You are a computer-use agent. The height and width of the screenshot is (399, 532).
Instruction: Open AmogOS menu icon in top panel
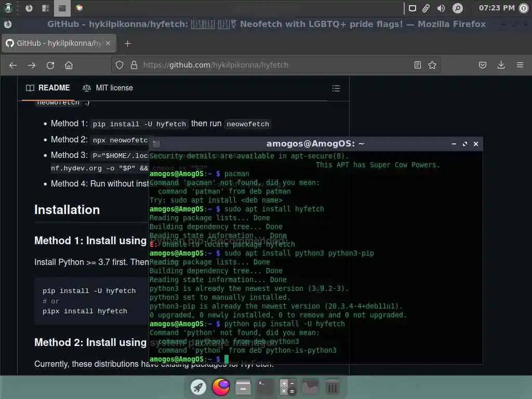tap(8, 8)
